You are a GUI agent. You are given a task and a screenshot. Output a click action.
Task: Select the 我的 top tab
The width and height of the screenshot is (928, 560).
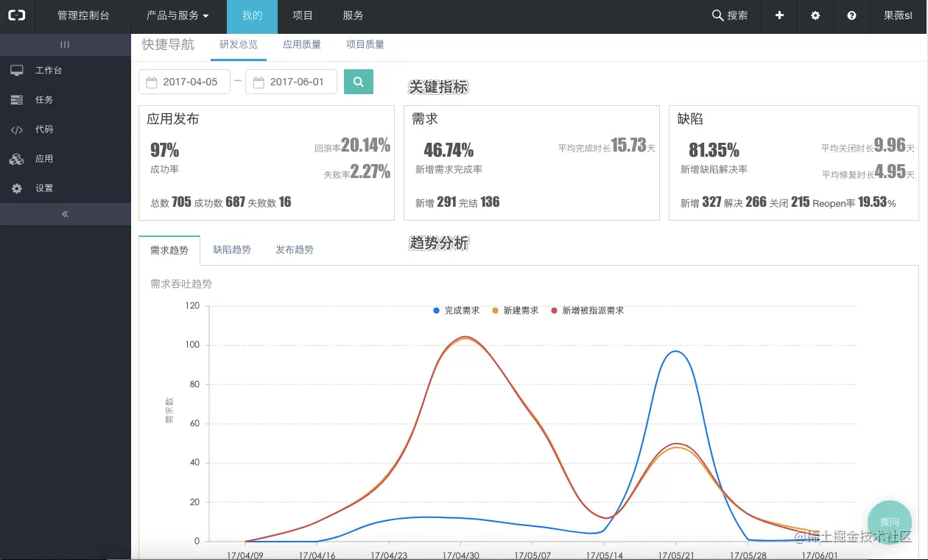tap(252, 15)
